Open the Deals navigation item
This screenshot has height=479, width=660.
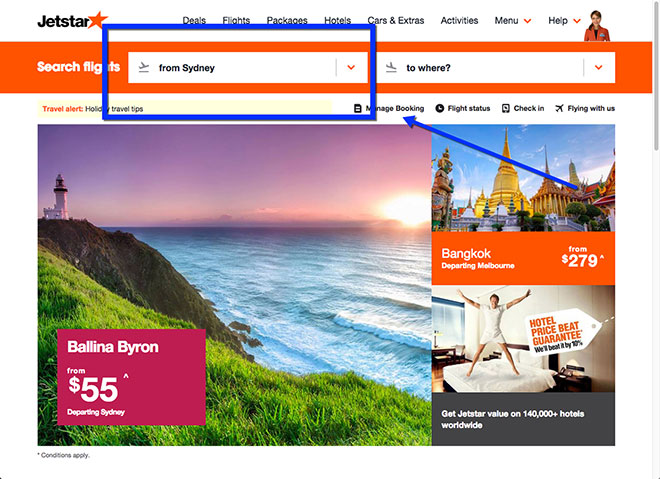(x=194, y=21)
